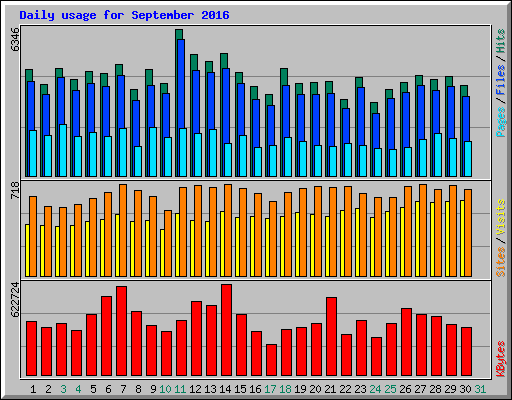Click the tallest green hits bar for day 11

pos(179,34)
